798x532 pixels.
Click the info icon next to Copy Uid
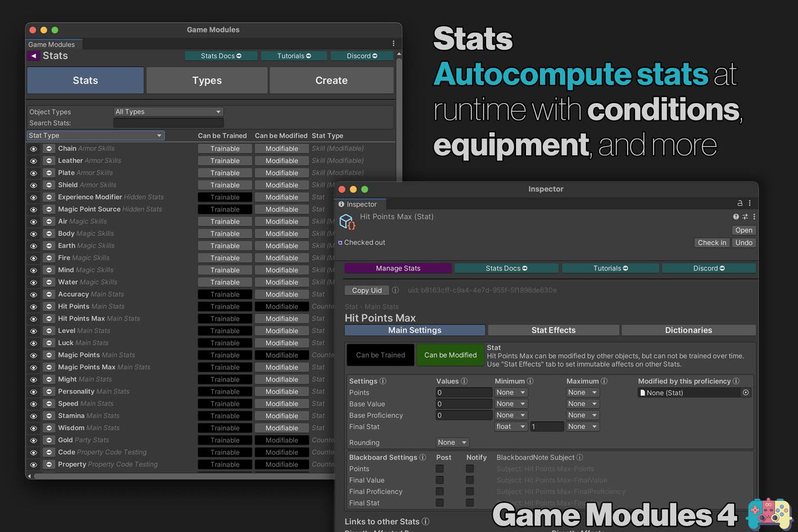pyautogui.click(x=395, y=290)
